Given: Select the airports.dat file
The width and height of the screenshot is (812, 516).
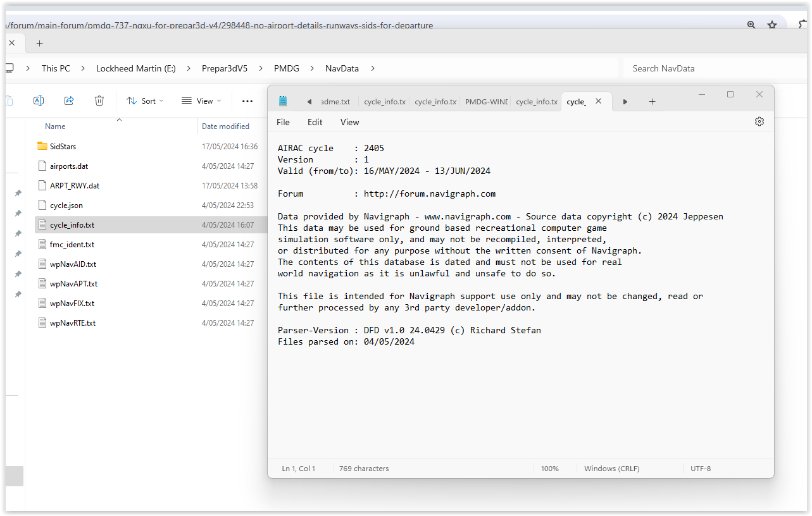Looking at the screenshot, I should (69, 166).
